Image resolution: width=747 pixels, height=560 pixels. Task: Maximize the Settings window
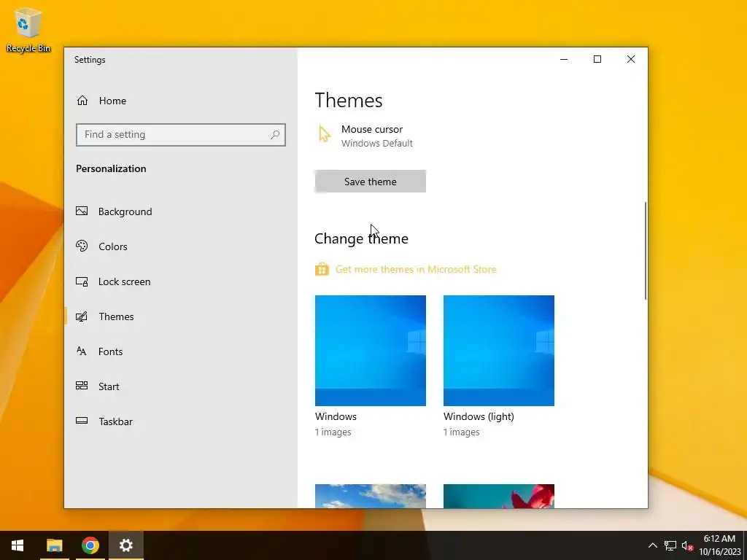[597, 59]
